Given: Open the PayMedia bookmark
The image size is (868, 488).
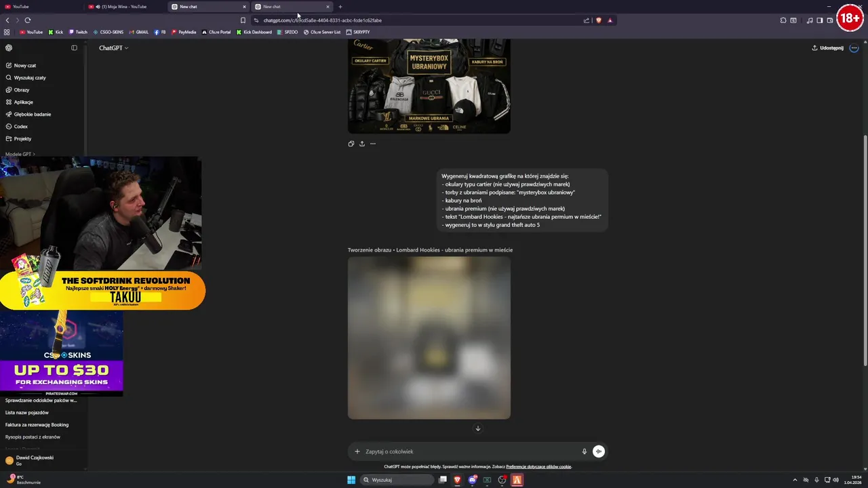Looking at the screenshot, I should coord(184,32).
